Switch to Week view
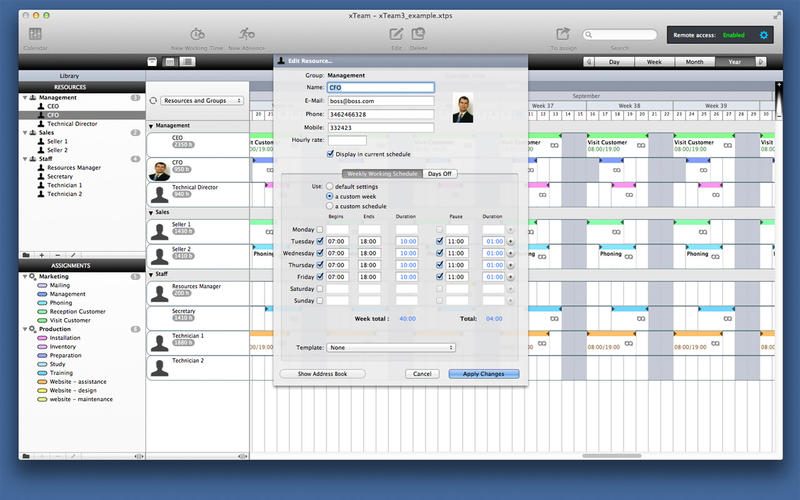This screenshot has width=800, height=500. [654, 62]
